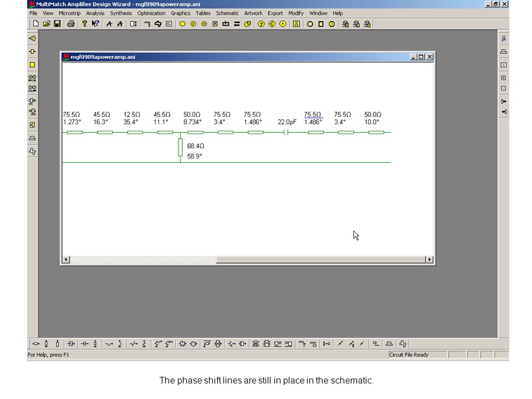This screenshot has height=399, width=532.
Task: Open the Export menu
Action: point(275,13)
